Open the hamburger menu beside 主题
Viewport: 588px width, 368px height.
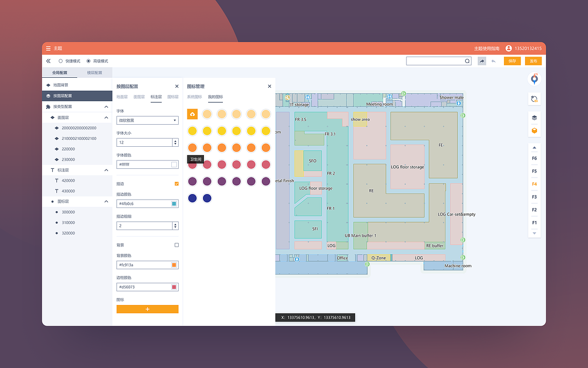[x=48, y=48]
